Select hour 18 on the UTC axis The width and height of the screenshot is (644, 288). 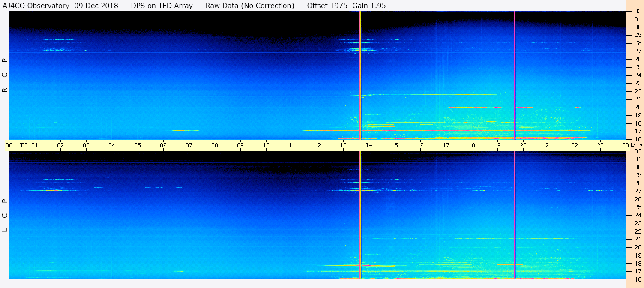[472, 145]
